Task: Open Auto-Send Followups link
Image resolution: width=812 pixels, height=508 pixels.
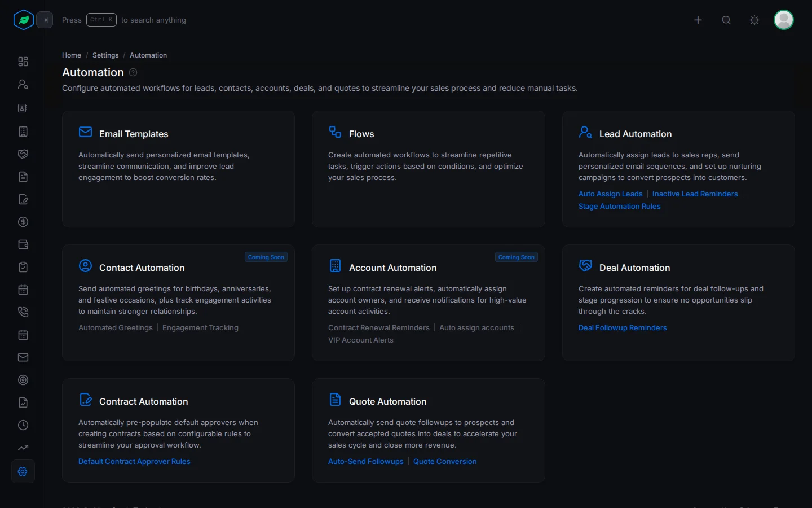Action: point(366,461)
